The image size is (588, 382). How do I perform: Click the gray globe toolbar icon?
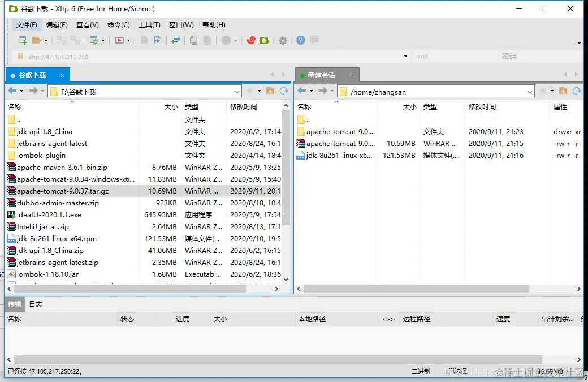(x=226, y=40)
